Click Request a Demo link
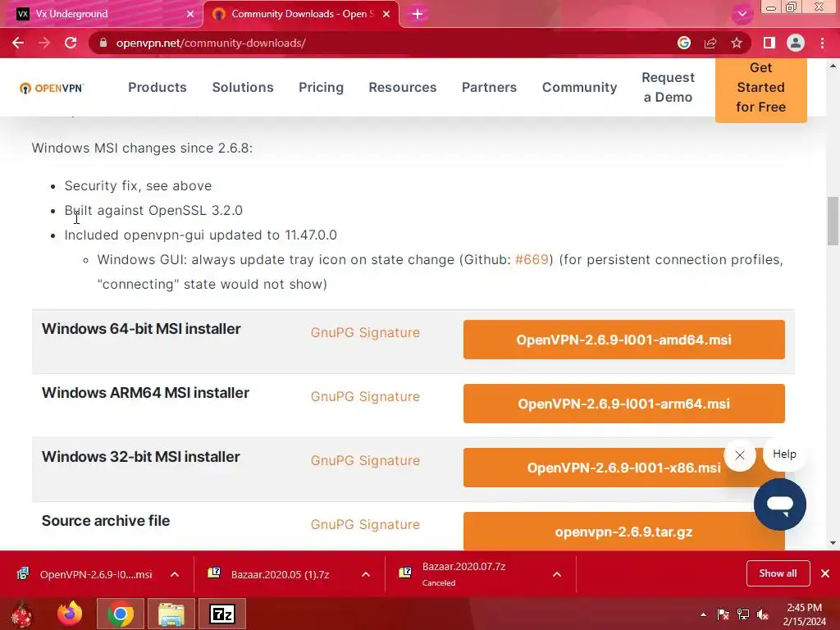840x630 pixels. 668,87
